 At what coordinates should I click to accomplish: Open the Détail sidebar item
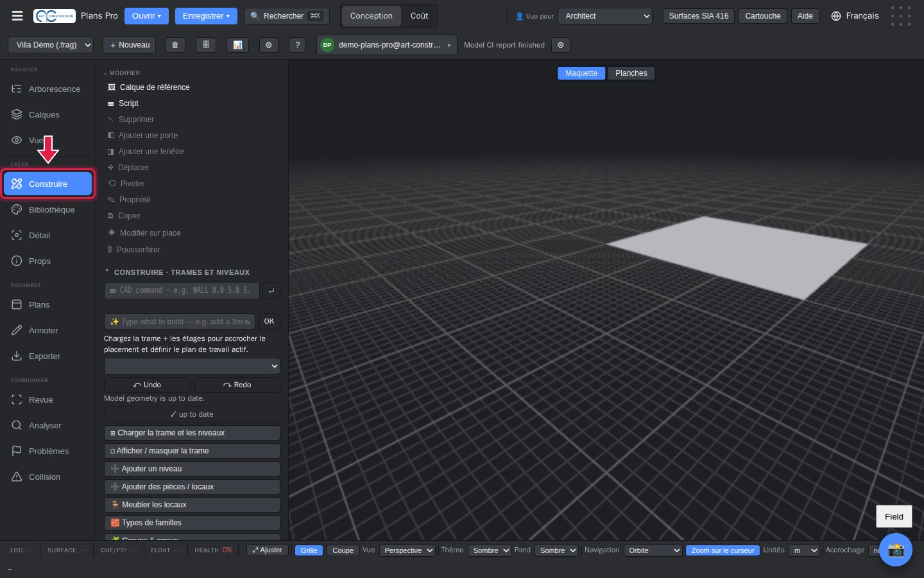pos(47,236)
